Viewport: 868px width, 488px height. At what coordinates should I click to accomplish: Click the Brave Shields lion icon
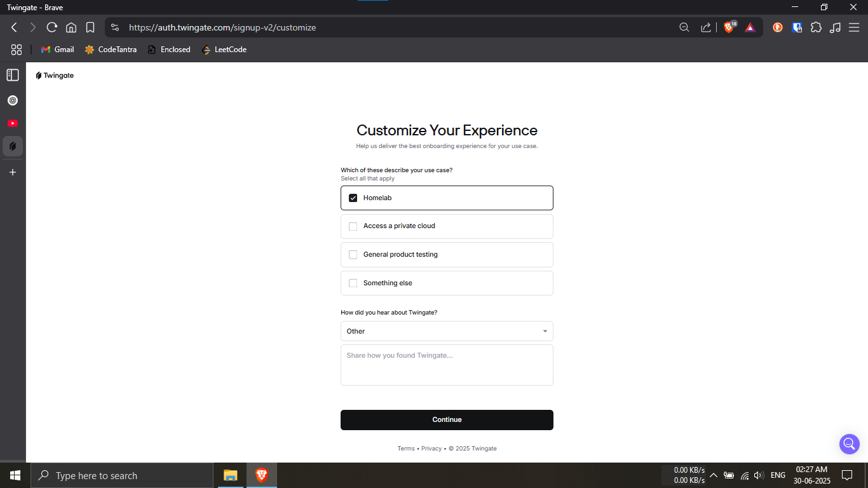pyautogui.click(x=729, y=27)
